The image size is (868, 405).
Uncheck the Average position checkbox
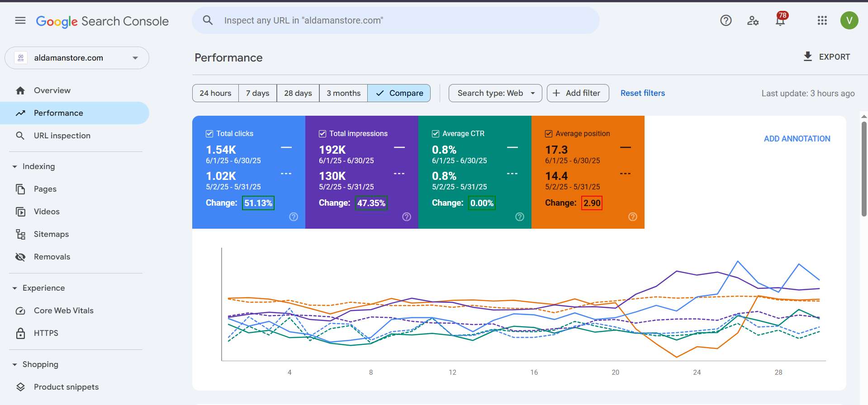[549, 134]
